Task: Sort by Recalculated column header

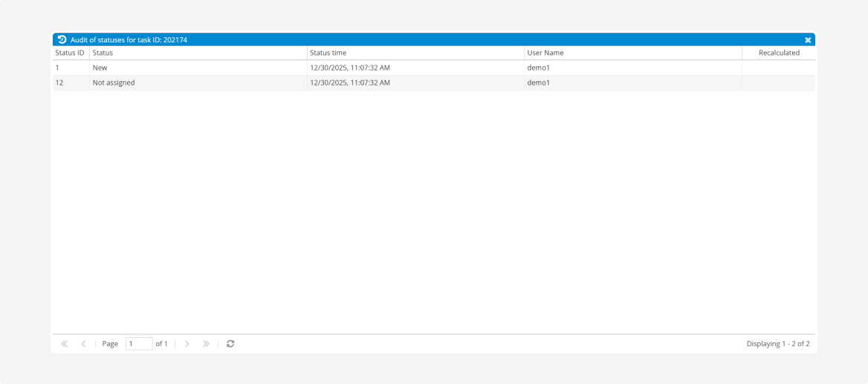Action: pos(778,53)
